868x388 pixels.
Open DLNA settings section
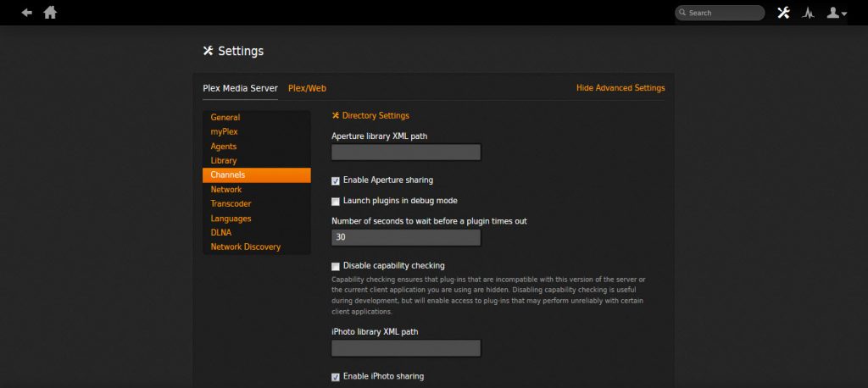tap(256, 232)
